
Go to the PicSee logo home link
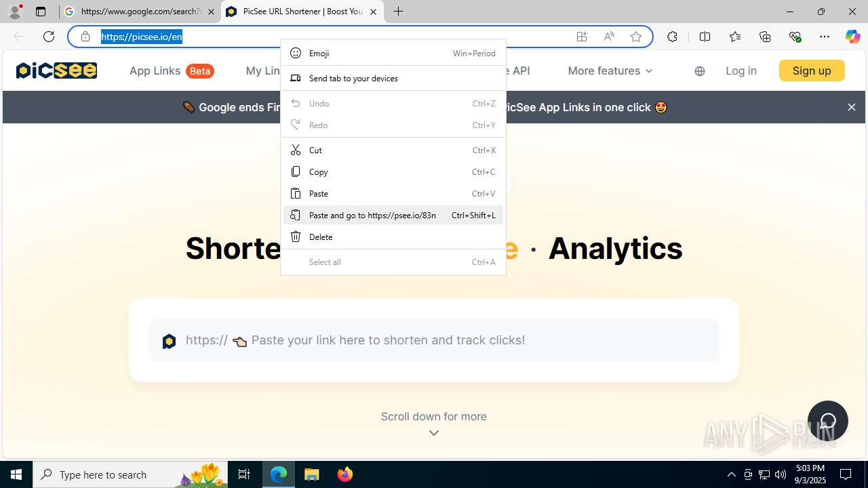pos(56,70)
